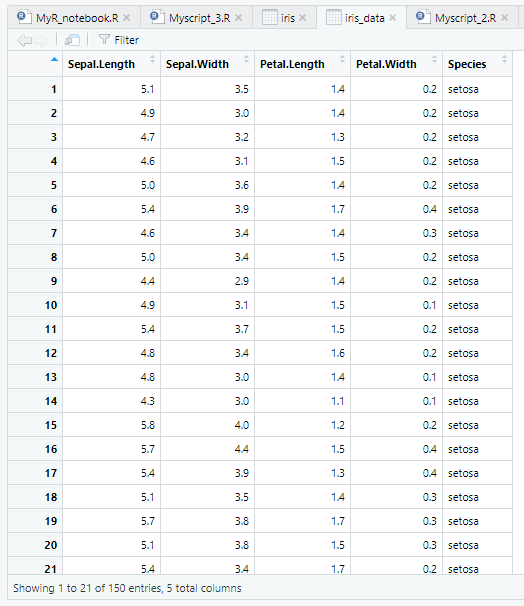
Task: Click the row index ascending sort arrow
Action: tap(54, 59)
